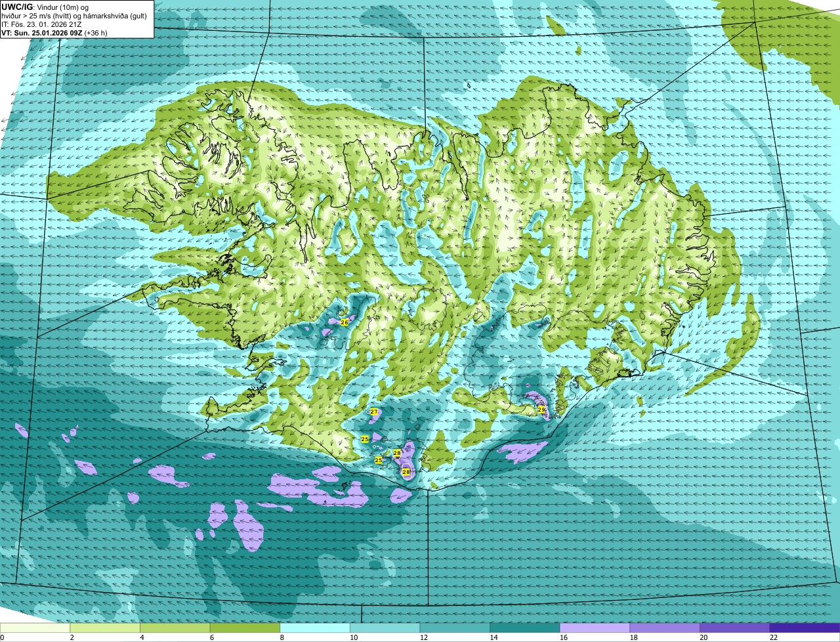Screen dimensions: 840x642
Task: Click the legend scale label '16'
Action: [563, 637]
